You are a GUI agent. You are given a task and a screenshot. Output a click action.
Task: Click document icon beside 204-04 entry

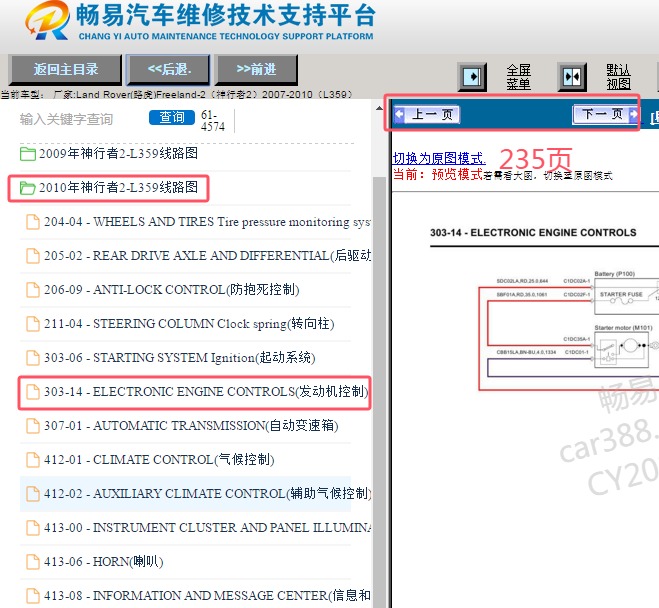pyautogui.click(x=33, y=222)
